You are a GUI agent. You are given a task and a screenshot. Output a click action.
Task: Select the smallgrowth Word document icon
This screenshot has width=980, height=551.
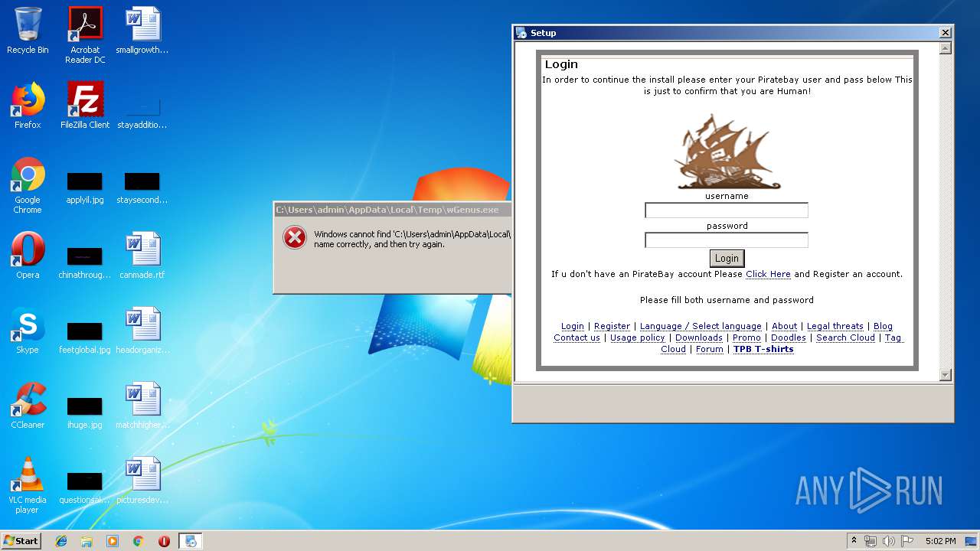[x=142, y=31]
